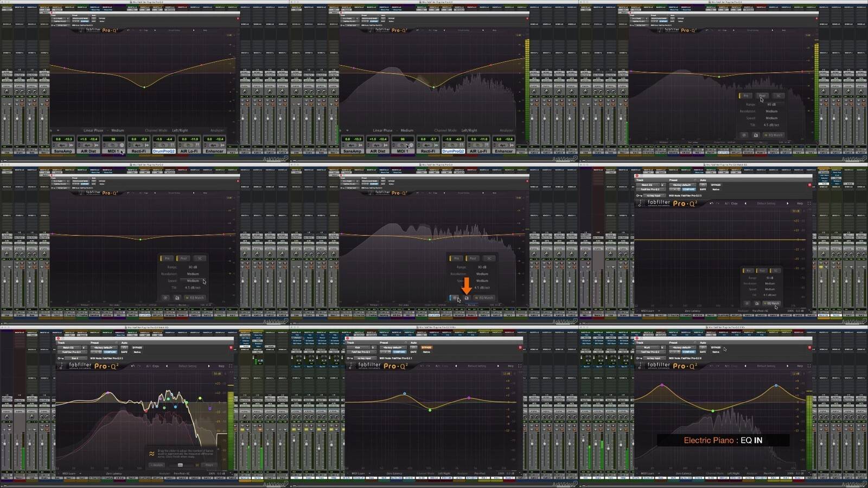Click the undo arrow in the bottom-left frame
The height and width of the screenshot is (488, 868).
point(132,366)
